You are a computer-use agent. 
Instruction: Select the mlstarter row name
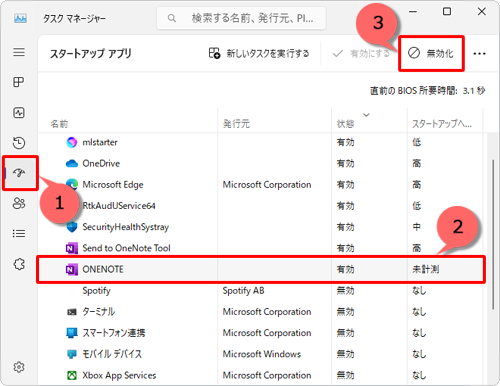point(100,142)
